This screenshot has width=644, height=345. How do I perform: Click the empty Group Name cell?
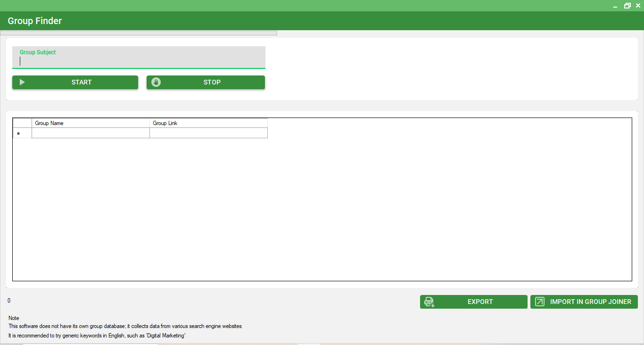(91, 133)
